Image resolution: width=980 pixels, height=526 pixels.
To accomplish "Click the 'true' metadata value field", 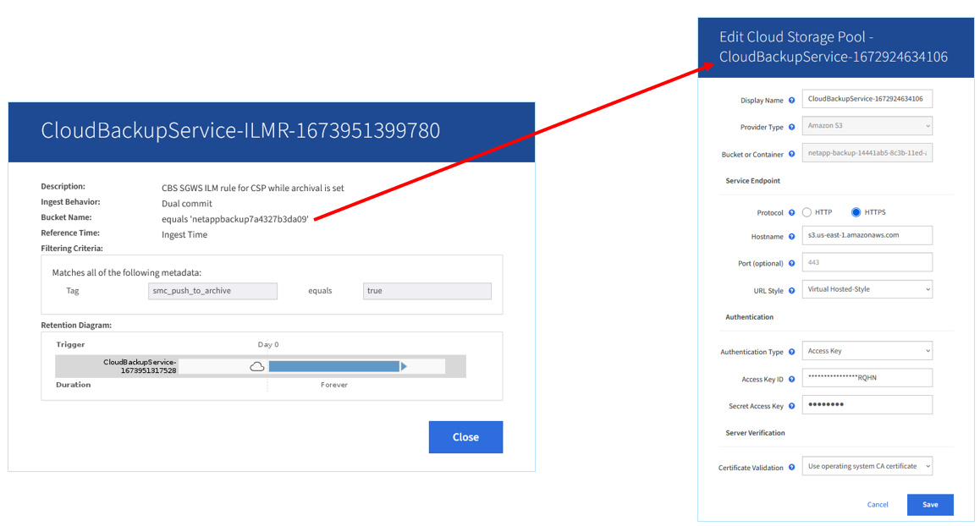I will click(x=427, y=291).
